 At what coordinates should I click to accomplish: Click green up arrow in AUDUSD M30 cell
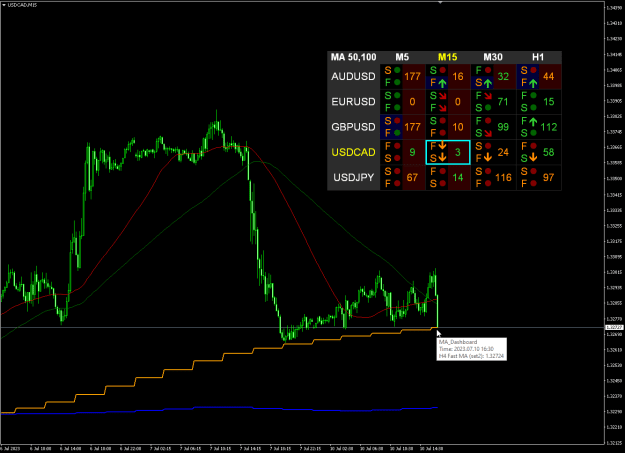pyautogui.click(x=488, y=83)
